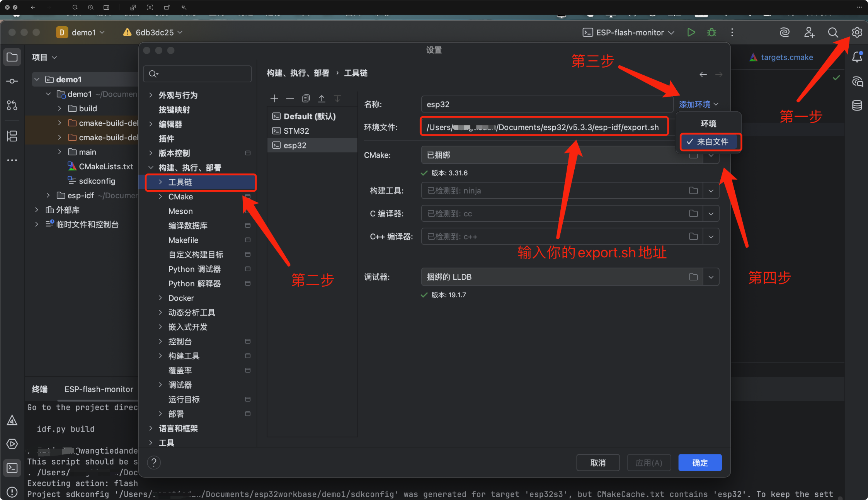This screenshot has width=868, height=500.
Task: Focus the settings search field
Action: [197, 73]
